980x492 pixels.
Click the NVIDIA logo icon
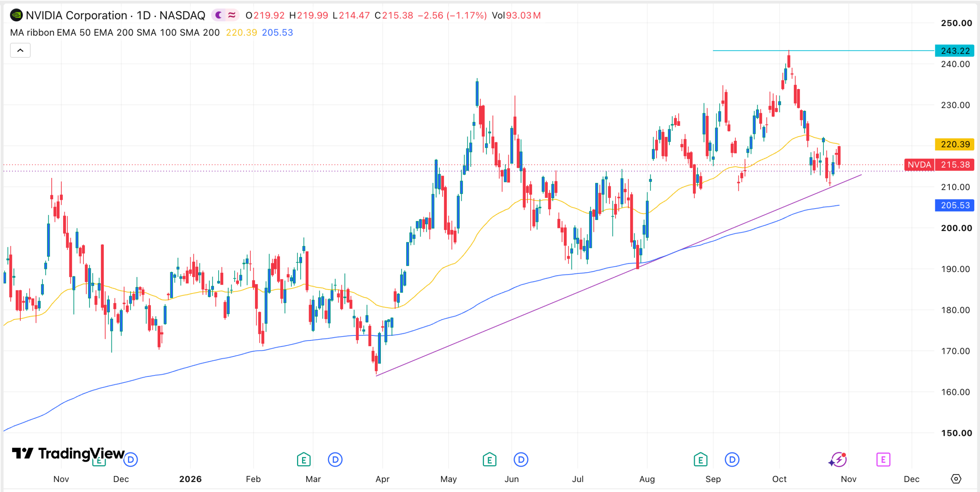(x=16, y=15)
